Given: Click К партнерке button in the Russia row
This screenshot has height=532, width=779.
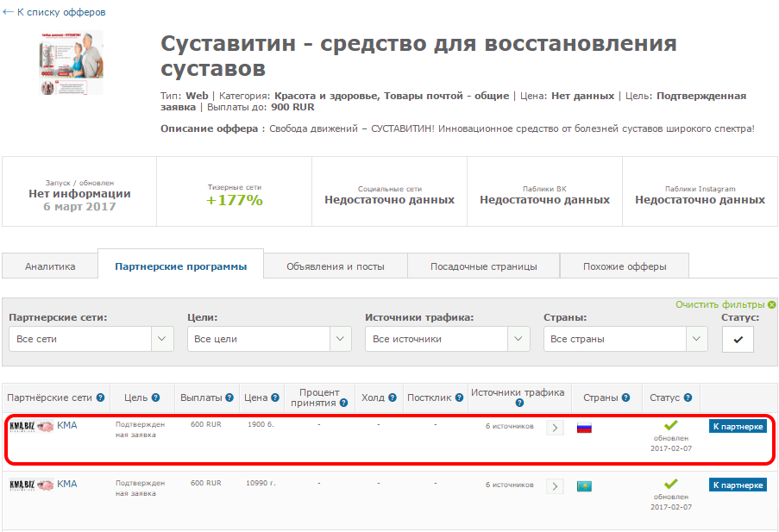Looking at the screenshot, I should [738, 426].
